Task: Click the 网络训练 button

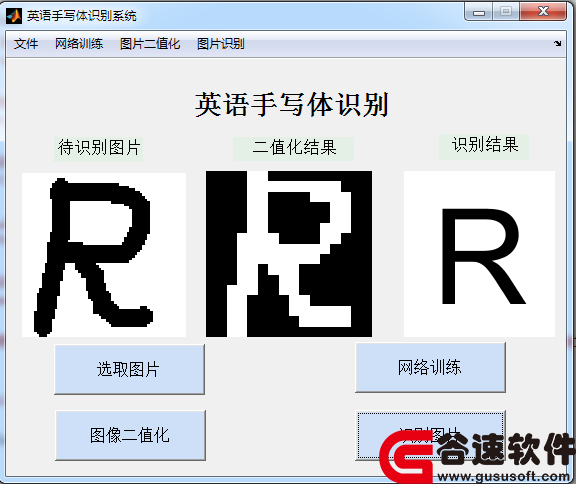Action: click(430, 367)
